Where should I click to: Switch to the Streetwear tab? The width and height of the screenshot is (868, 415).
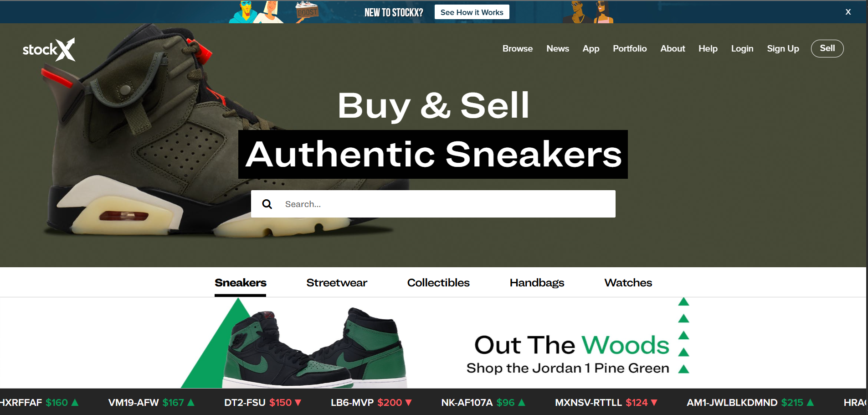click(x=337, y=283)
